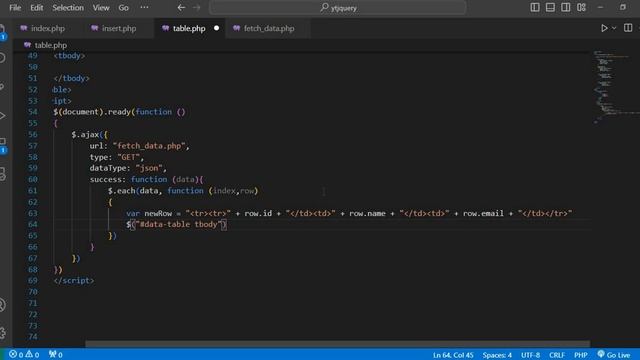This screenshot has width=640, height=360.
Task: Click the unsaved dot on table.php tab
Action: tap(216, 28)
